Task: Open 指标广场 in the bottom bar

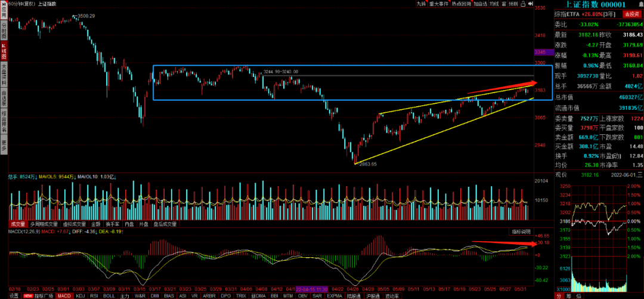Action: point(39,295)
